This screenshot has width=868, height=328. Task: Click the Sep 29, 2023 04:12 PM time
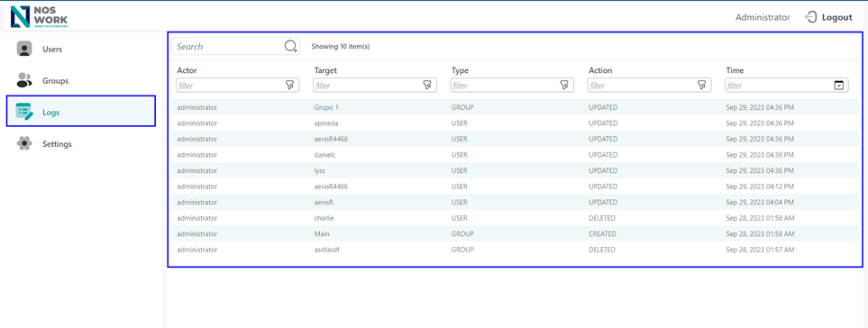[760, 187]
